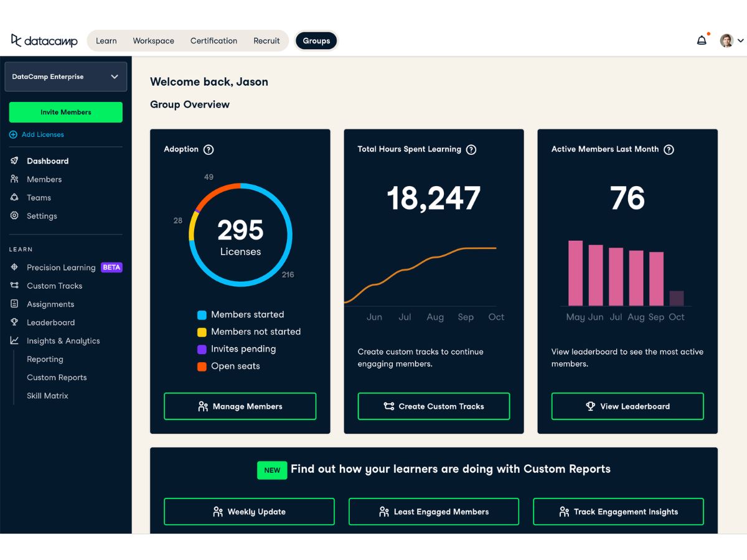Click the View Leaderboard button
Screen dimensions: 747x560
coord(627,406)
